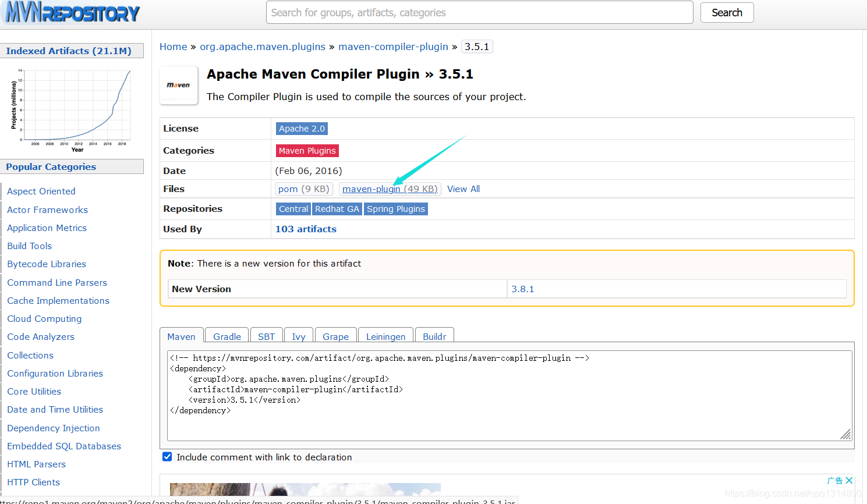Open the Collections category
867x504 pixels.
coord(30,355)
